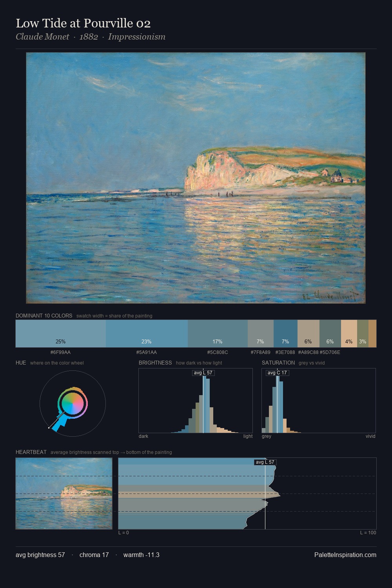Click "avg L 57" label in heartbeat chart
This screenshot has width=392, height=588.
265,462
